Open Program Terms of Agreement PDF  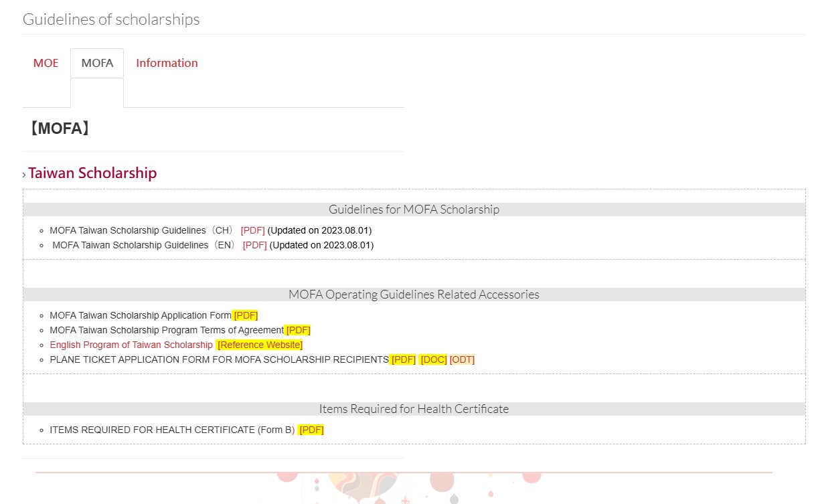pos(298,330)
